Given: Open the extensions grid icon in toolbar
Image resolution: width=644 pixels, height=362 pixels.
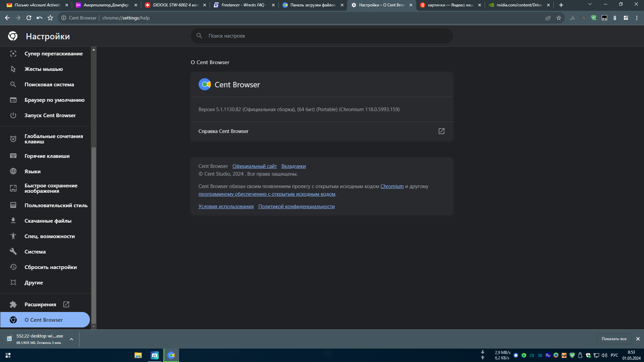Looking at the screenshot, I should 626,18.
